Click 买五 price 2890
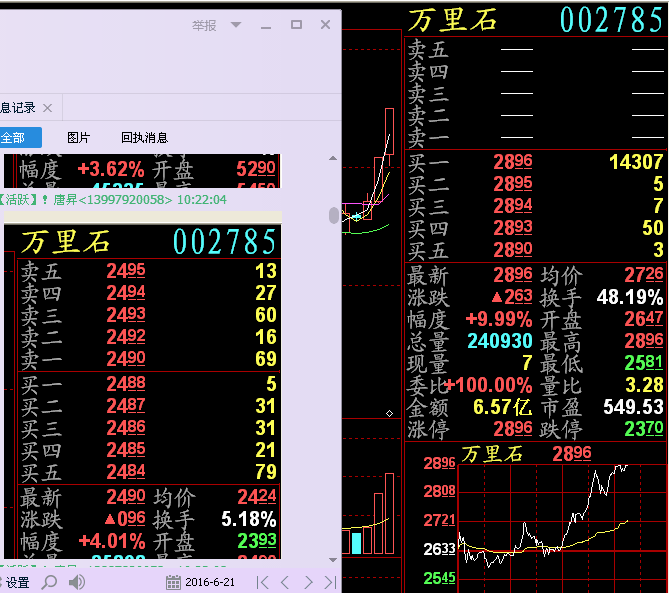Viewport: 670px width, 593px height. [x=513, y=250]
